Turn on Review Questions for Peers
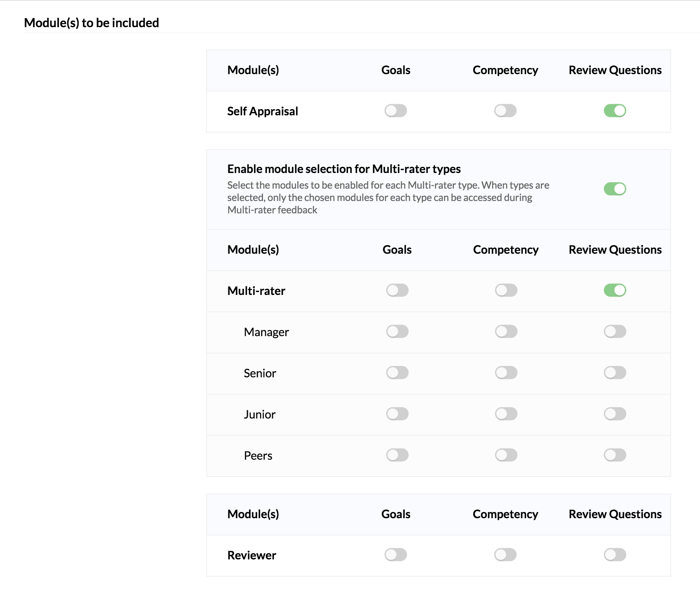 point(615,455)
